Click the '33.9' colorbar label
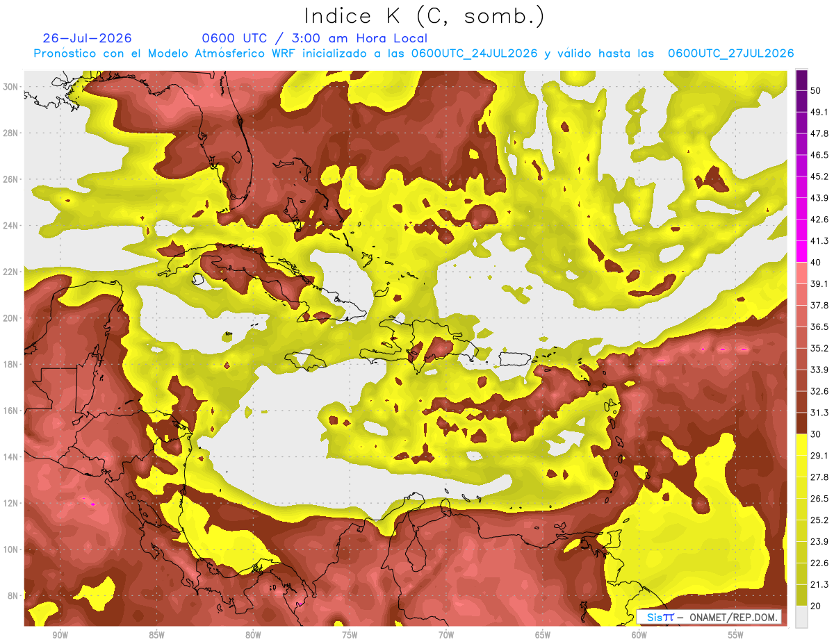Screen dimensions: 834x644 click(819, 370)
